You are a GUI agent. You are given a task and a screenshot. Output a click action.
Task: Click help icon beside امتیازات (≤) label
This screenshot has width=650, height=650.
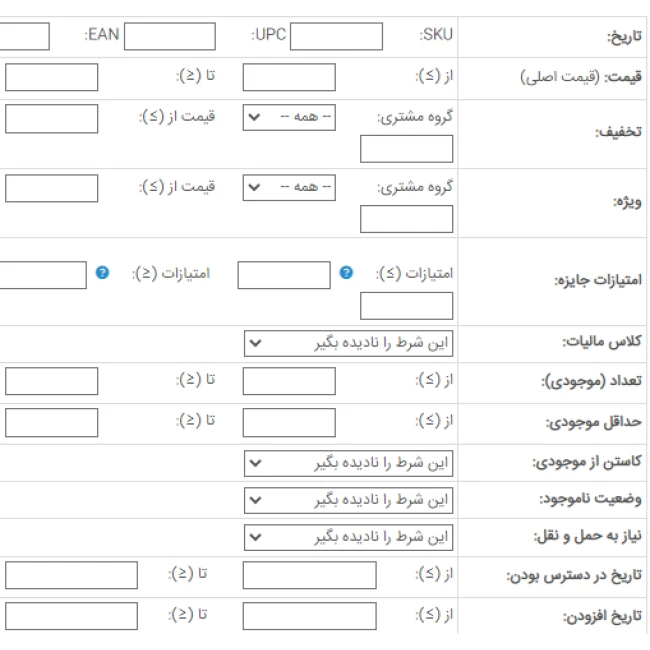[346, 272]
